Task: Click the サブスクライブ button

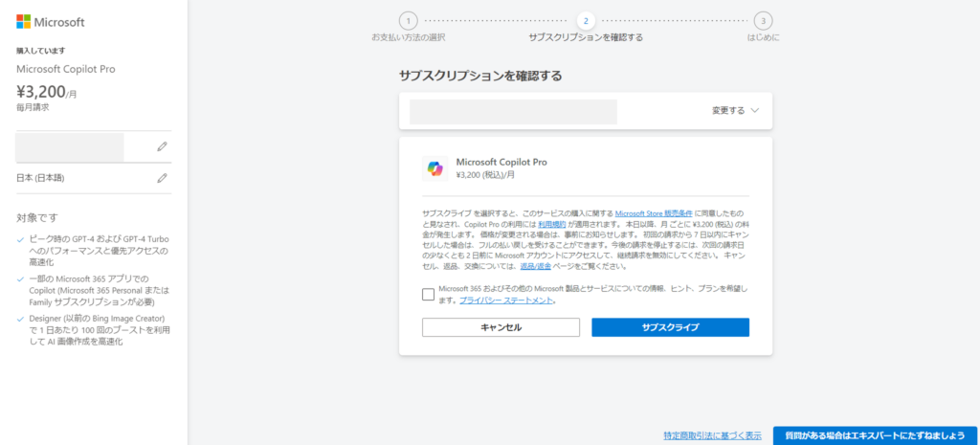Action: (671, 327)
